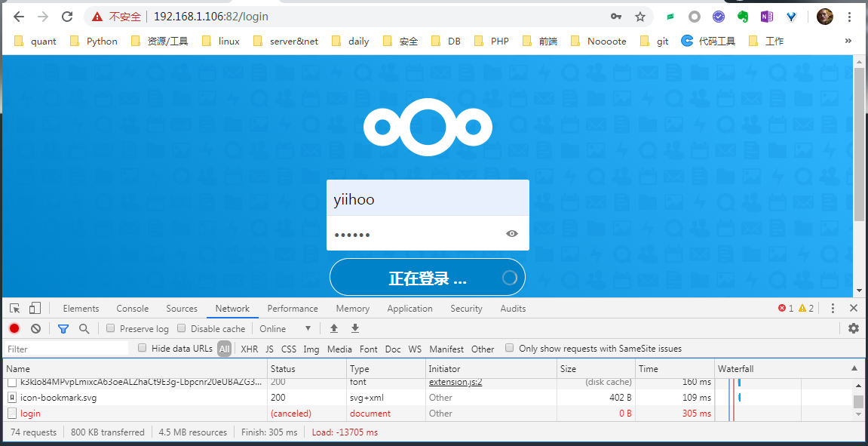The image size is (868, 446).
Task: Open the Application tab
Action: tap(409, 309)
